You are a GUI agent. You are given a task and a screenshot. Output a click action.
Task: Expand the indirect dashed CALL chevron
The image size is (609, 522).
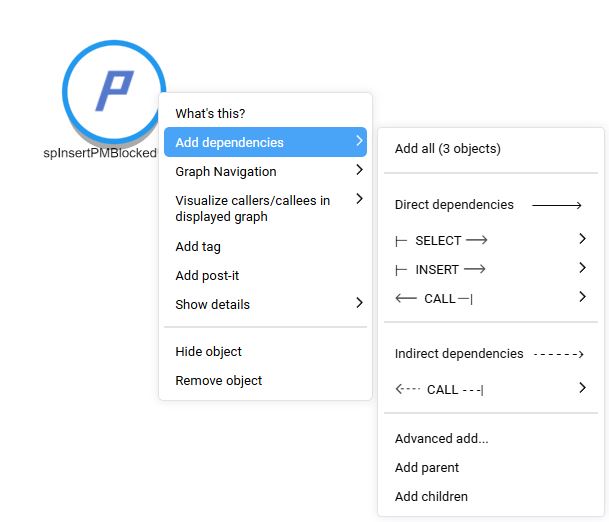[x=582, y=388]
